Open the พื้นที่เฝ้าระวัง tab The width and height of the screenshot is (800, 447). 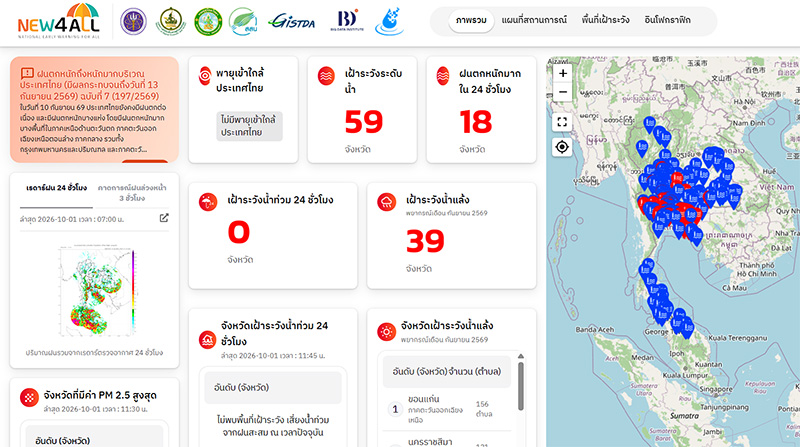(606, 20)
